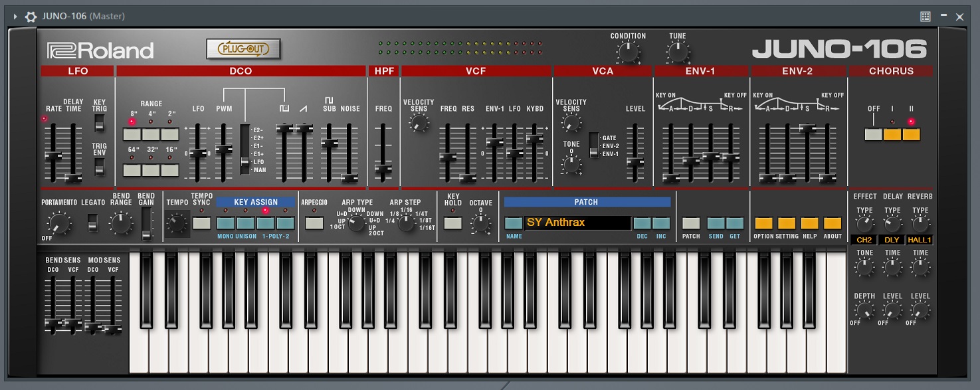Click the PATCH button
Viewport: 980px width, 390px height.
tap(691, 223)
